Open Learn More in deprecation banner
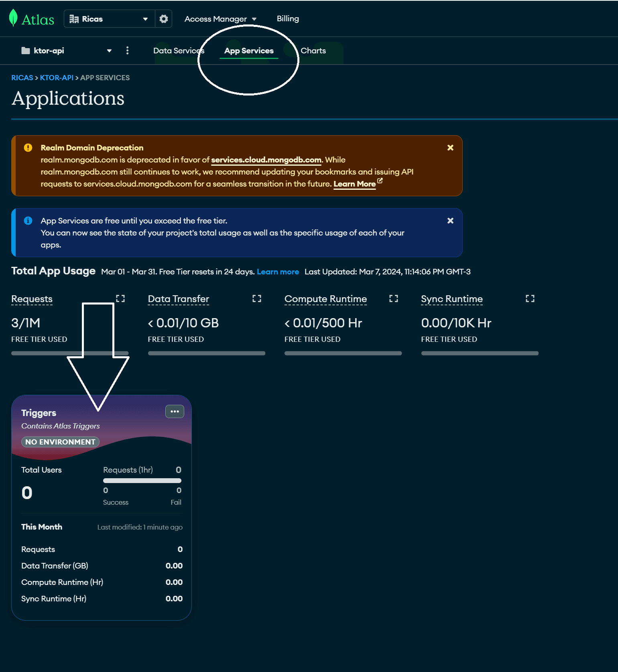Screen dimensions: 618x672 coord(354,184)
